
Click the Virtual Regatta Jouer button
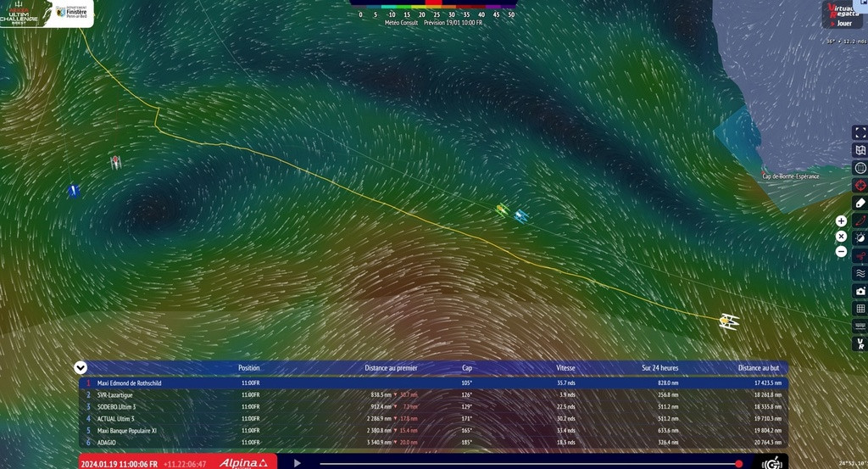pos(843,14)
